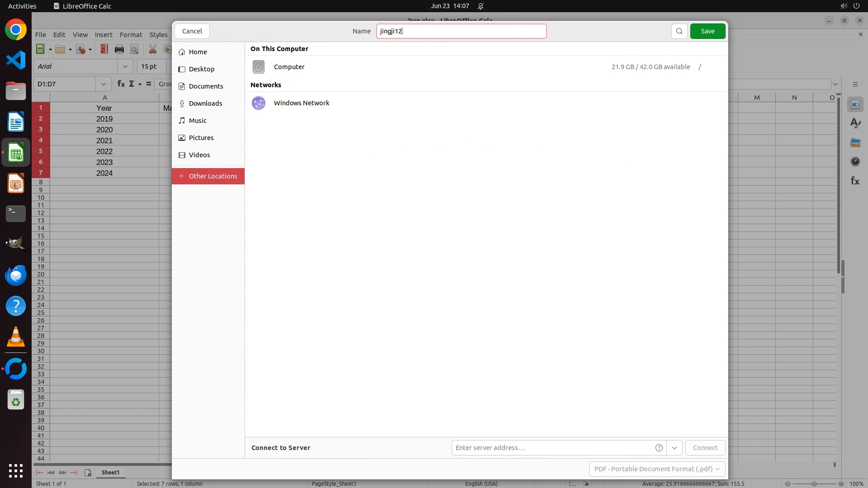The width and height of the screenshot is (868, 488).
Task: Click the Cancel button
Action: [x=192, y=31]
